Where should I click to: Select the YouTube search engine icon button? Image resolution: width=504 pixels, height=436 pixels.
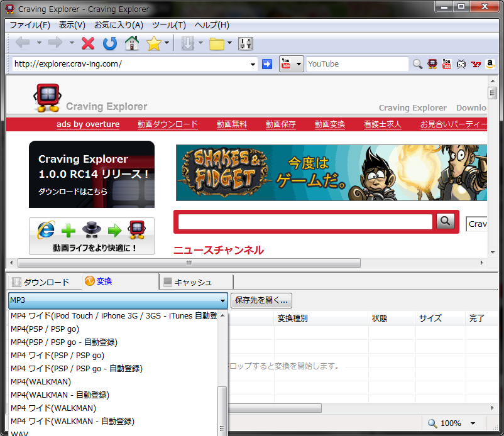point(286,63)
